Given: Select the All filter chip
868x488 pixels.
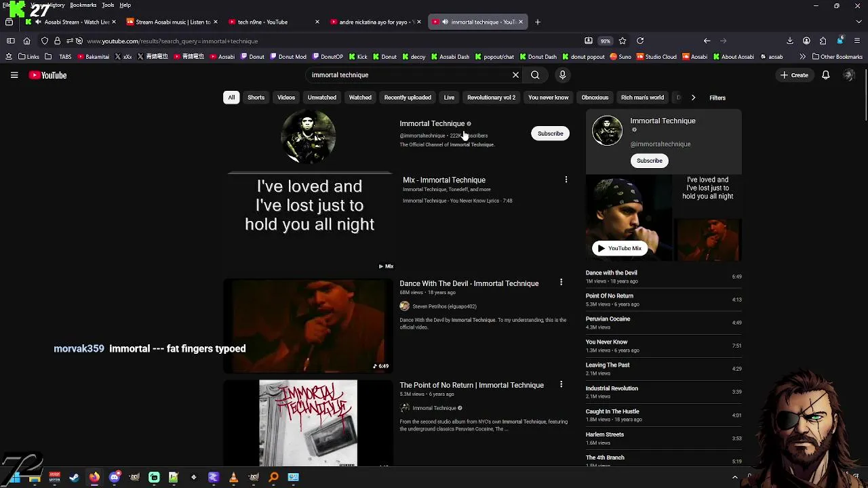Looking at the screenshot, I should [231, 98].
